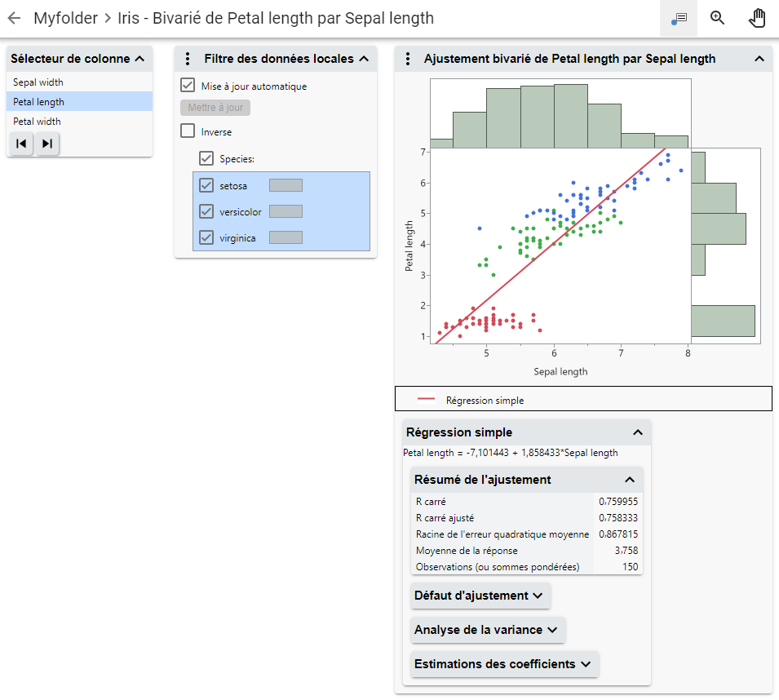Select the data tooltip tool icon
The width and height of the screenshot is (779, 700).
tap(679, 18)
